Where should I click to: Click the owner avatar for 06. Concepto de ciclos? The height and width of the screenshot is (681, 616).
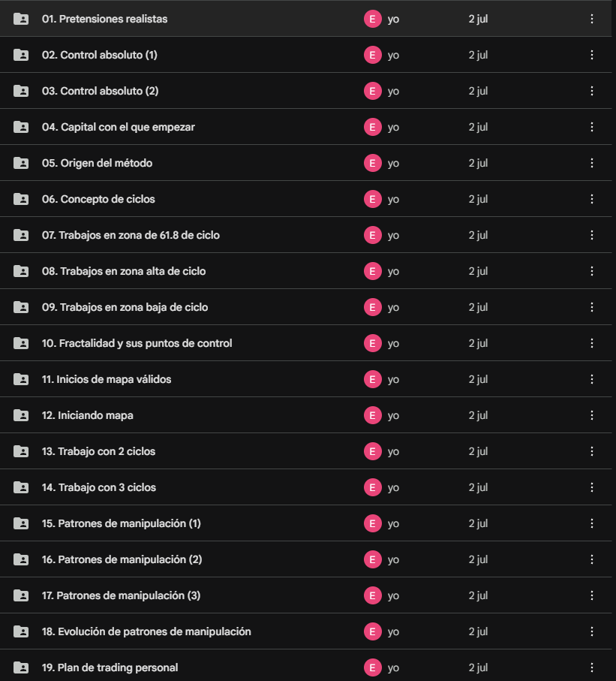(x=372, y=199)
